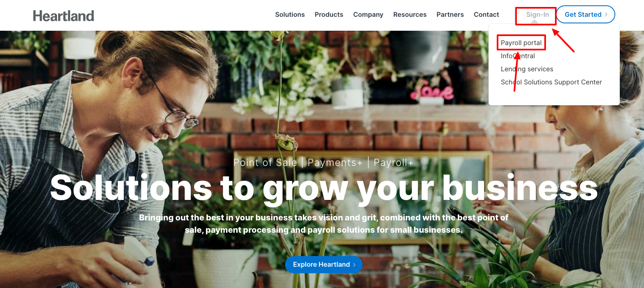Choose InfoCentral in the Sign-In menu
The height and width of the screenshot is (288, 644).
pos(518,56)
